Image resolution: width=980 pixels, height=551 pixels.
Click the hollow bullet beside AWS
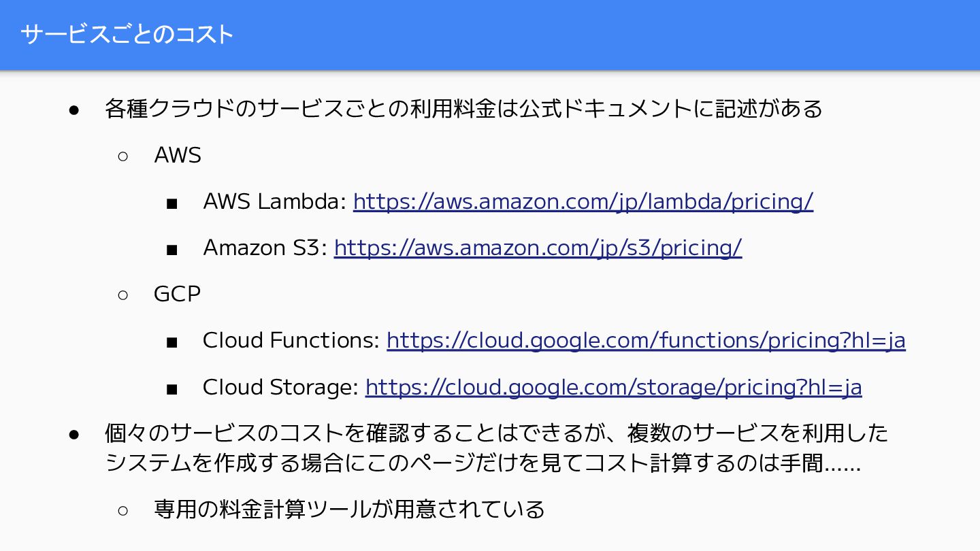coord(123,156)
